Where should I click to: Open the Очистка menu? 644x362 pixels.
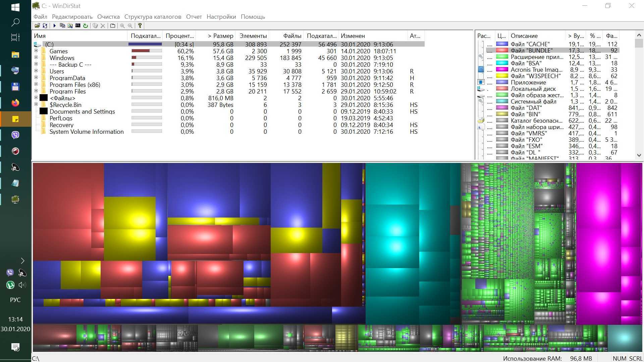(x=108, y=17)
